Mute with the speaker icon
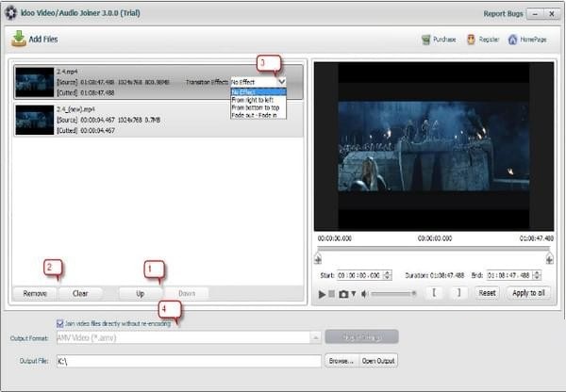Screen dimensions: 566x392 pyautogui.click(x=364, y=294)
